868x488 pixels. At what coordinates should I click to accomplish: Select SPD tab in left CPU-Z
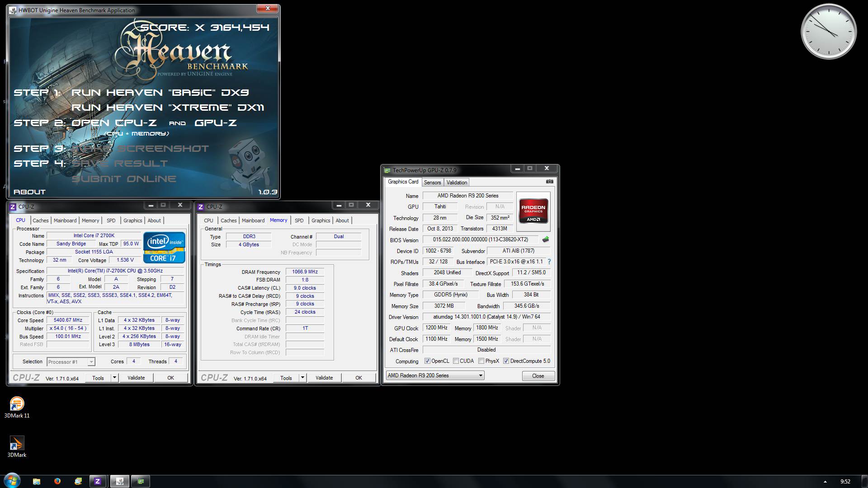pyautogui.click(x=111, y=221)
